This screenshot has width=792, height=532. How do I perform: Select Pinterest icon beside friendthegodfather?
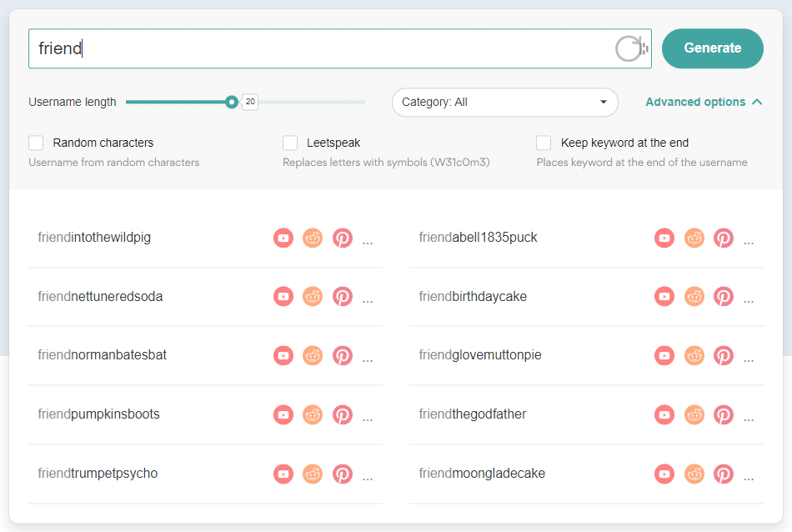(724, 414)
